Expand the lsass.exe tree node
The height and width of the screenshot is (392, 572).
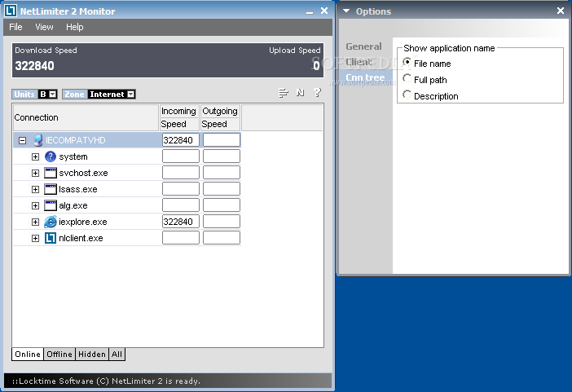pos(35,189)
